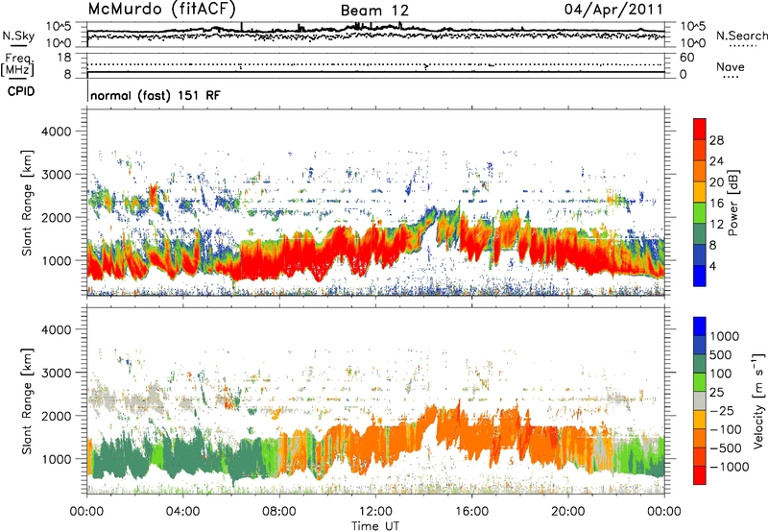The image size is (768, 532).
Task: Click the 'CPID' label
Action: [21, 91]
